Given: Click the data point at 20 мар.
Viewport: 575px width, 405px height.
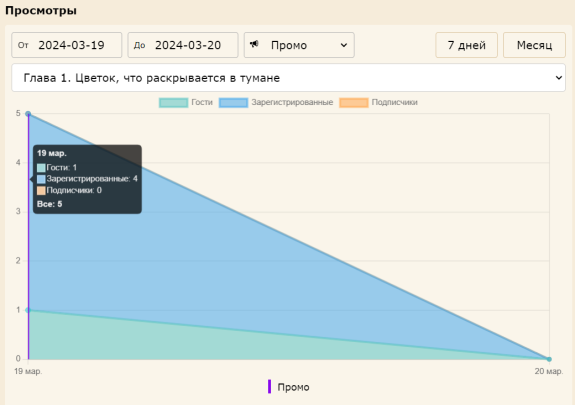Looking at the screenshot, I should click(x=549, y=359).
